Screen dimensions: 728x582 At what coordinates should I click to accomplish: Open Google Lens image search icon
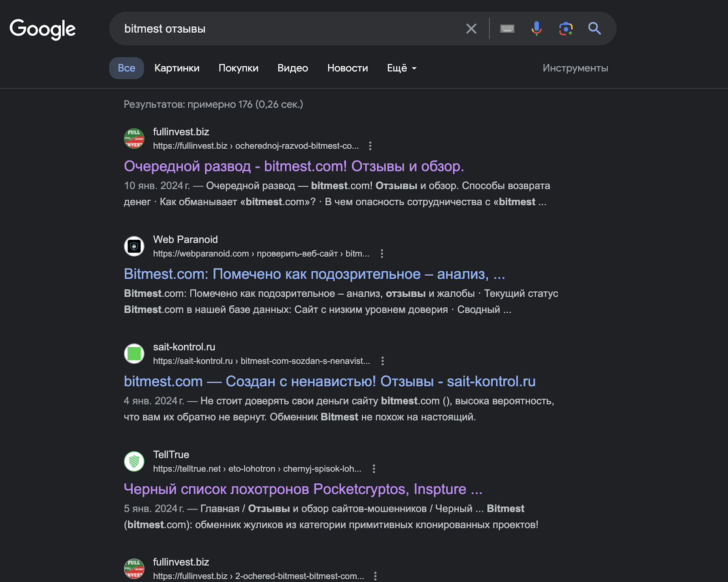(x=566, y=29)
